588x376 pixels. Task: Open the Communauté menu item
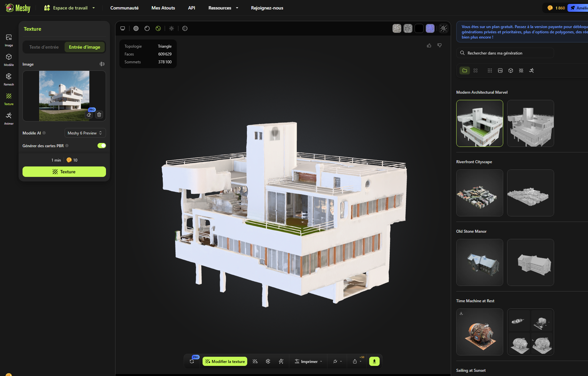(x=124, y=8)
